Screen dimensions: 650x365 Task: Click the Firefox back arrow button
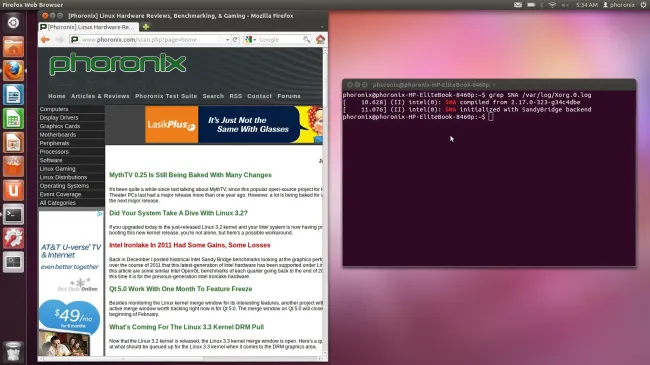pos(45,39)
